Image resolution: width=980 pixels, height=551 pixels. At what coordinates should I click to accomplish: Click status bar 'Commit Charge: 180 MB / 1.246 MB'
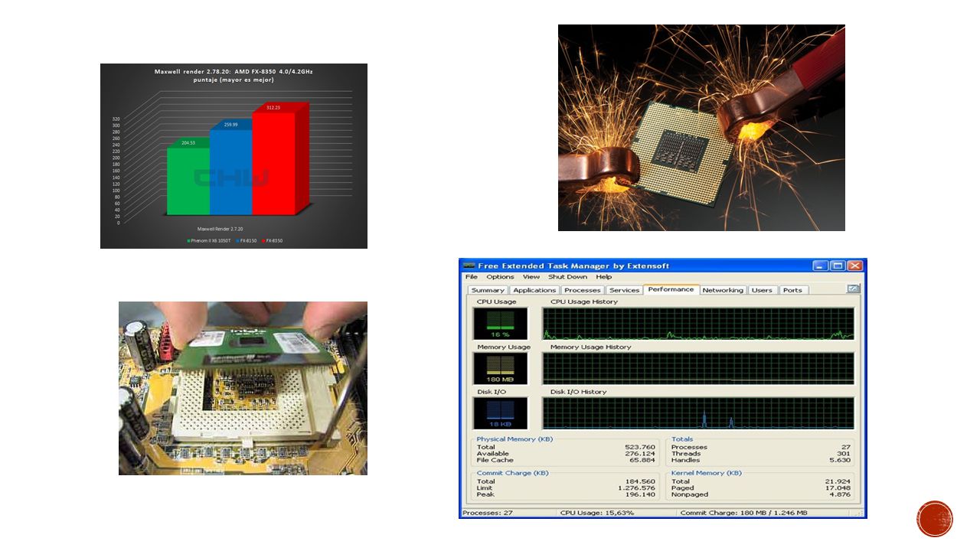pyautogui.click(x=743, y=513)
